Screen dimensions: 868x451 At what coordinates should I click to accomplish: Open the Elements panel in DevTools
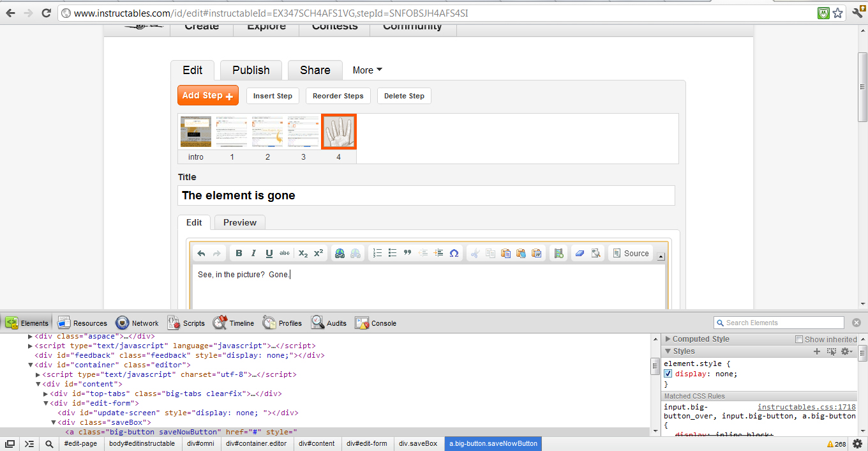(27, 323)
